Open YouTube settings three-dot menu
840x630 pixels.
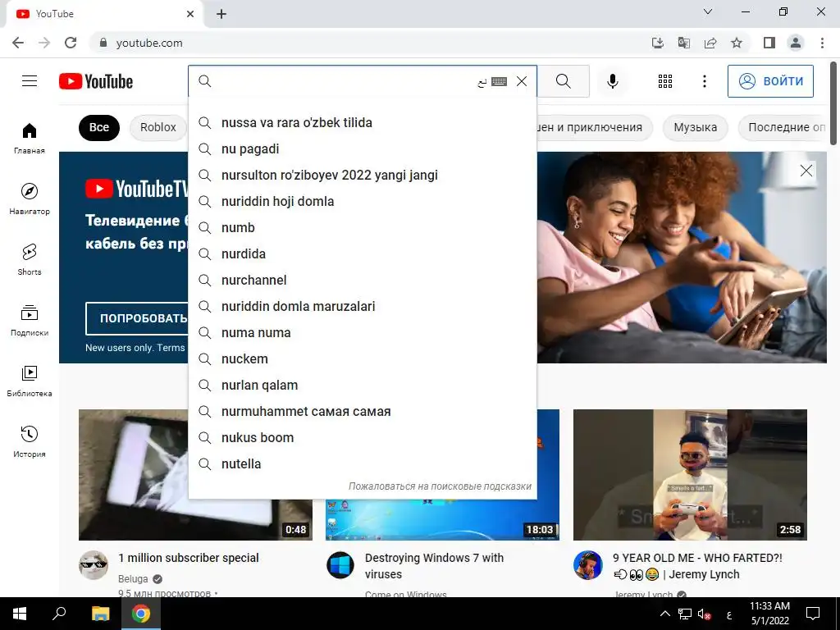(x=705, y=81)
